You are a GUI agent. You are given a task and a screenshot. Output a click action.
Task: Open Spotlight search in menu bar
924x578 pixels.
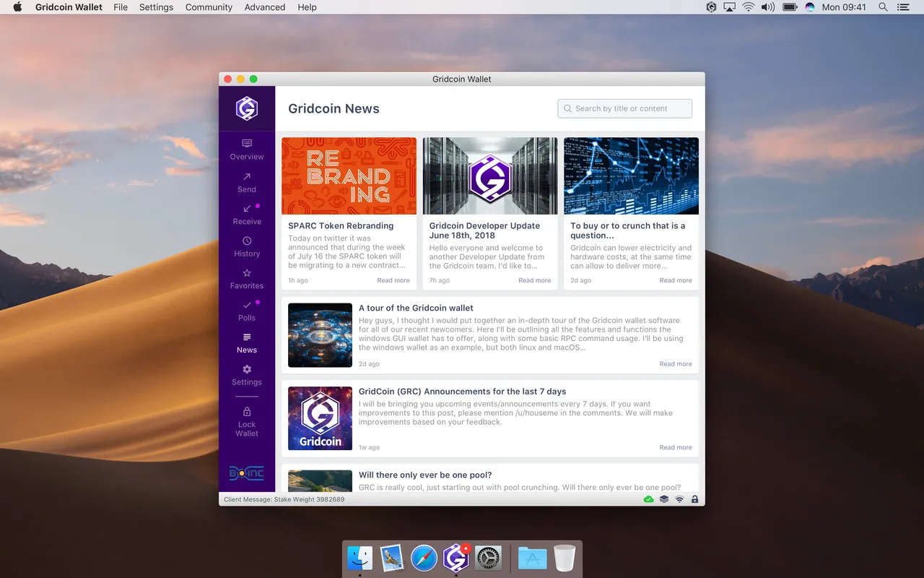click(x=883, y=7)
